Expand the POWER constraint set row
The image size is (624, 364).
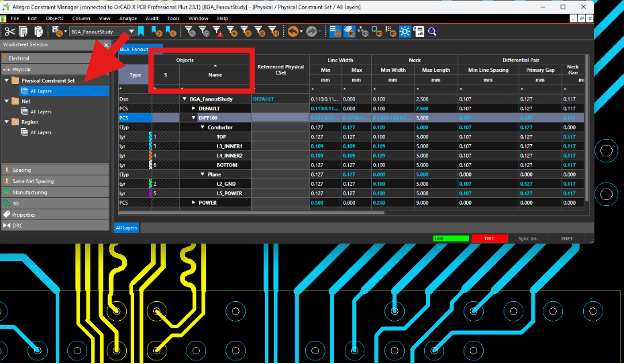194,202
